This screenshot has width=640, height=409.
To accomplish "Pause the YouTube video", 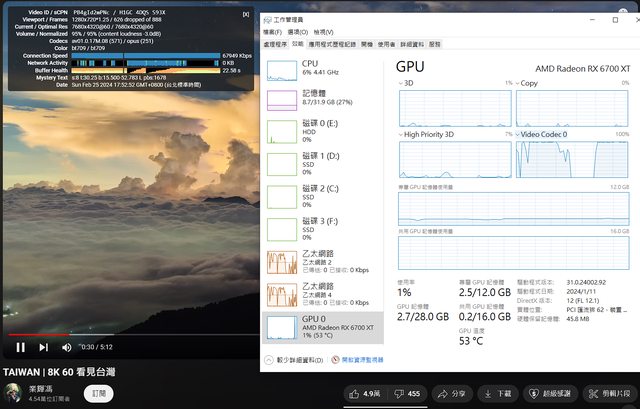I will click(20, 347).
